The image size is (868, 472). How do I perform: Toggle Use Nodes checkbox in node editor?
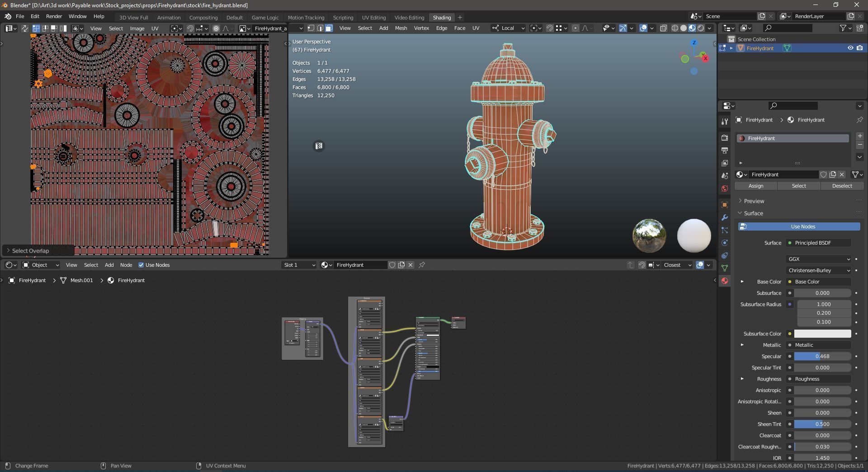[x=141, y=265]
